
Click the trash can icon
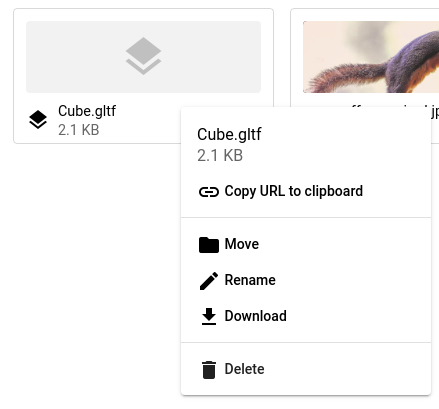(209, 370)
